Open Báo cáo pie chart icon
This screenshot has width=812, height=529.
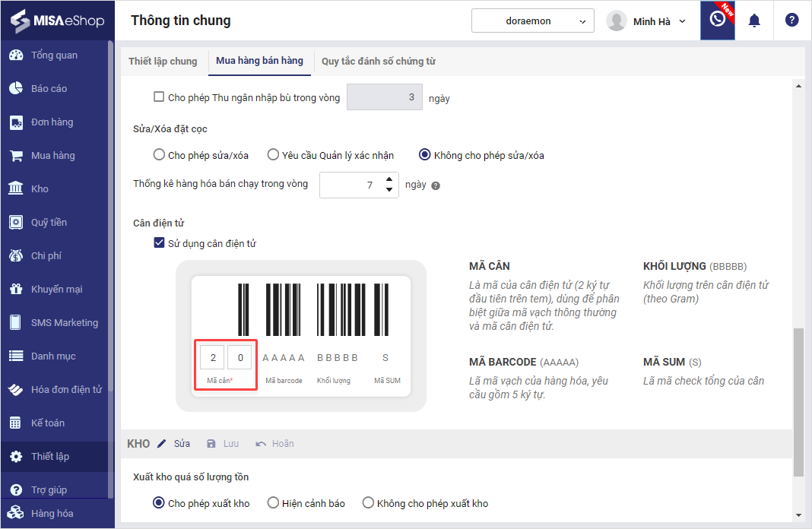[16, 88]
